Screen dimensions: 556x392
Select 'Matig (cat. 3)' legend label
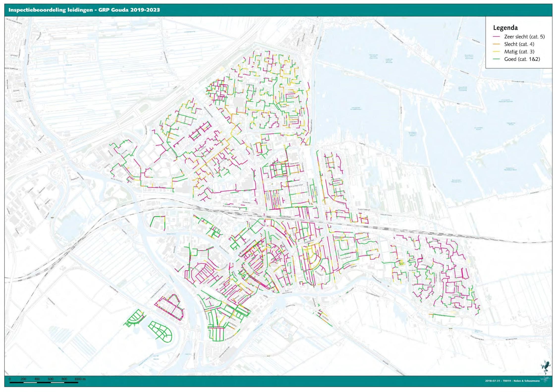pos(519,52)
